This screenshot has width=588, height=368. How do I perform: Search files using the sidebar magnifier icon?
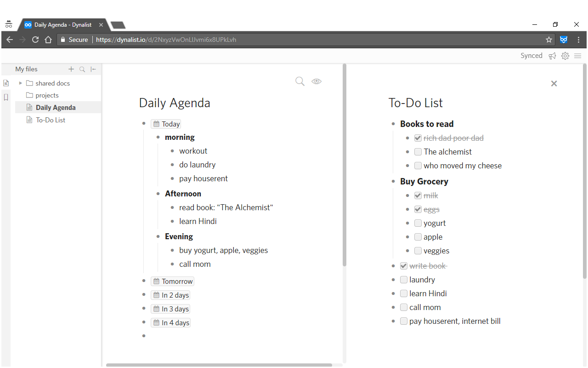(82, 69)
